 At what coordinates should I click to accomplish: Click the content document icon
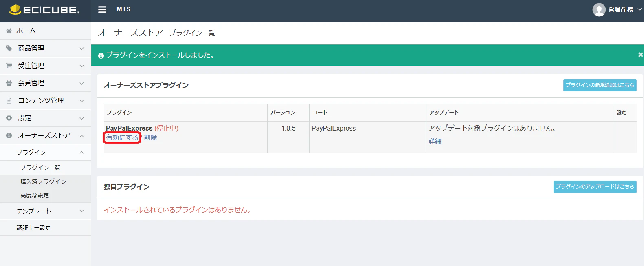[x=9, y=100]
